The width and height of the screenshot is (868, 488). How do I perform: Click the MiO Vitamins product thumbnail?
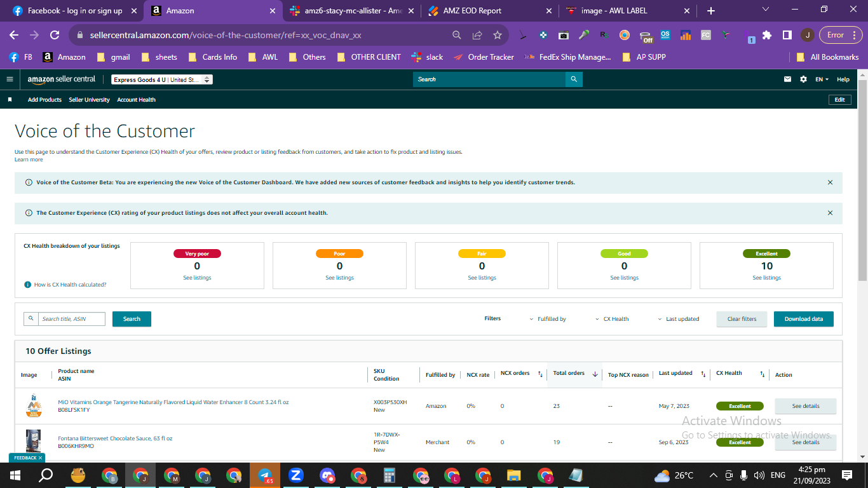33,405
